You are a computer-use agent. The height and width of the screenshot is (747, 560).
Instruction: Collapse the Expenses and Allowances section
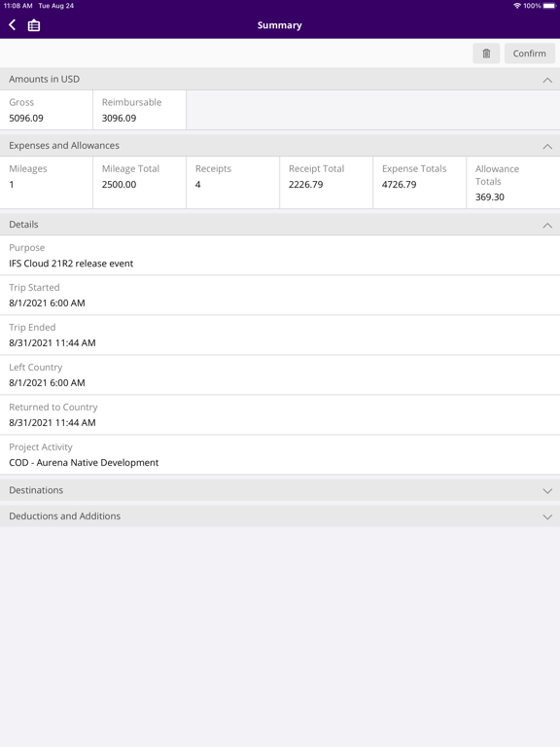[x=547, y=146]
